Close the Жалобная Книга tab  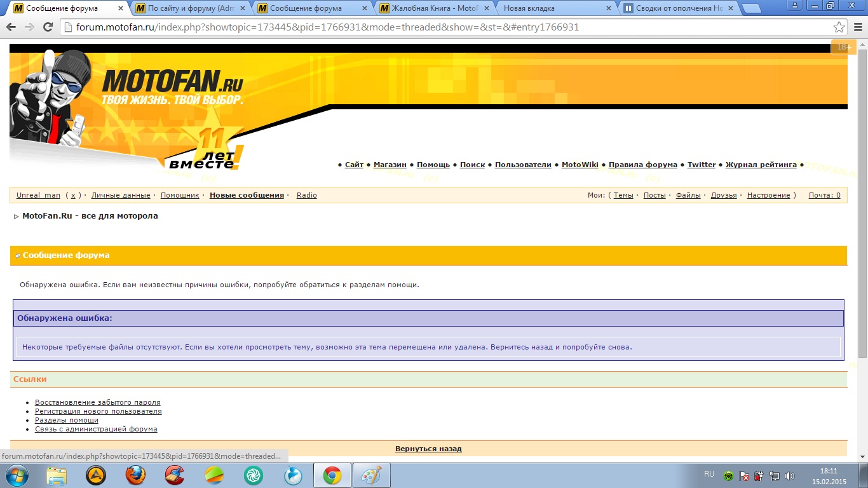(487, 8)
